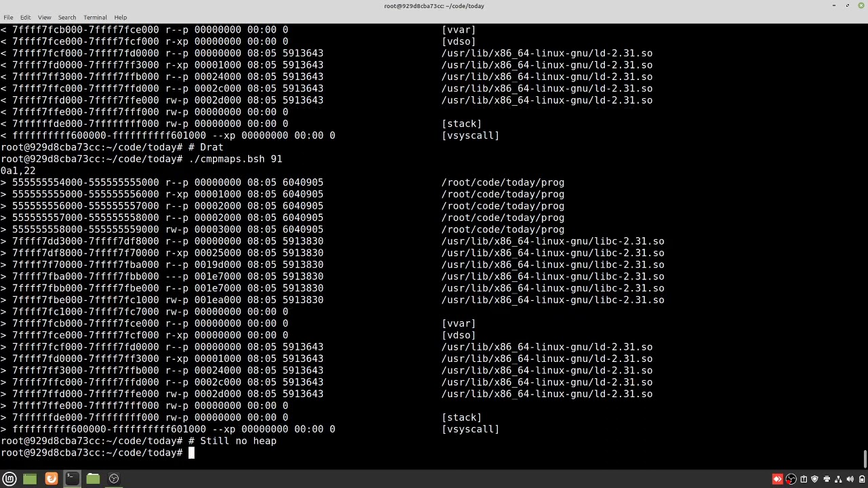868x488 pixels.
Task: Click the '---p' permission on 7ffff7fba000 row
Action: pos(177,277)
